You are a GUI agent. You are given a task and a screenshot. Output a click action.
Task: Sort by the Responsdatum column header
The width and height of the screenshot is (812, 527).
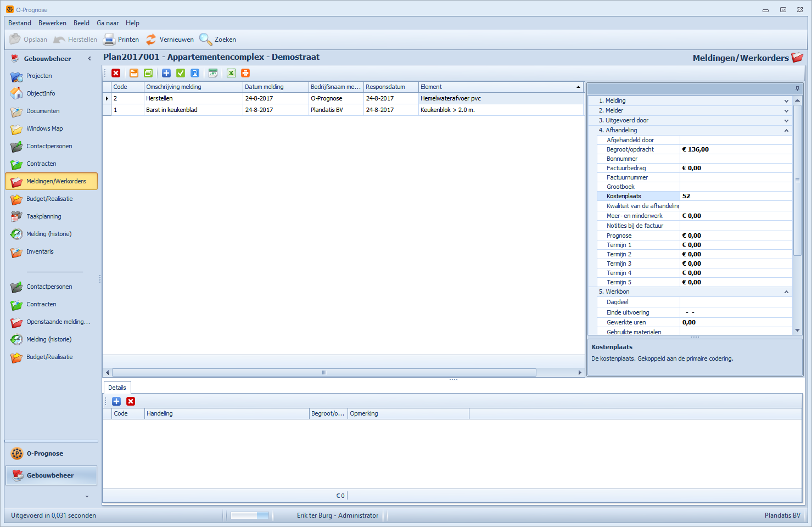(x=391, y=87)
